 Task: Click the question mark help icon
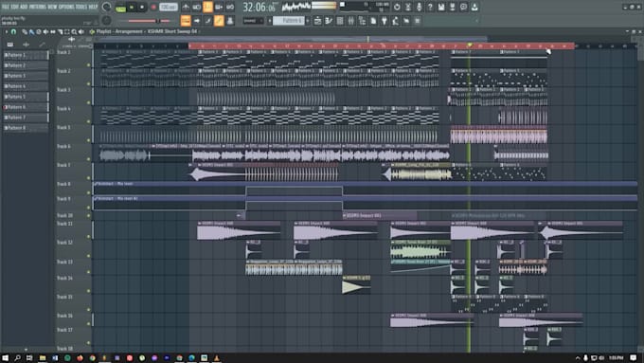tap(430, 7)
